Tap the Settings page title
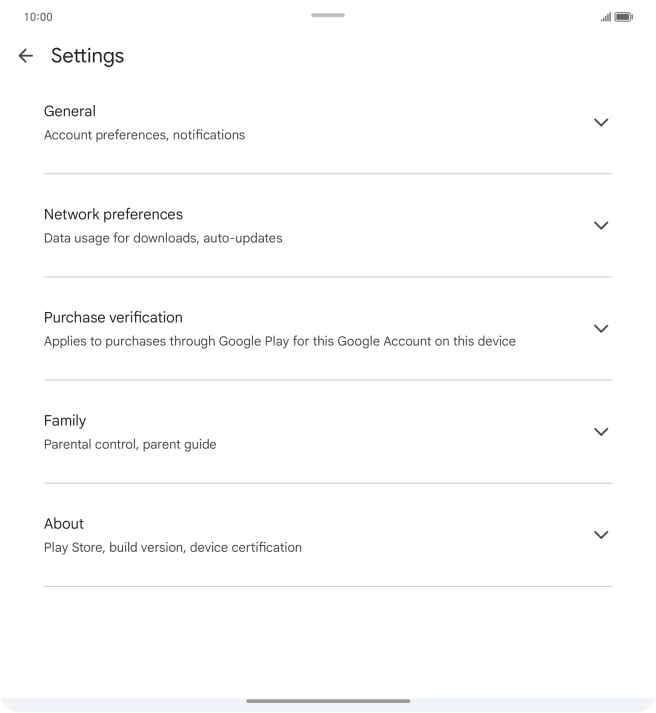 click(x=88, y=56)
